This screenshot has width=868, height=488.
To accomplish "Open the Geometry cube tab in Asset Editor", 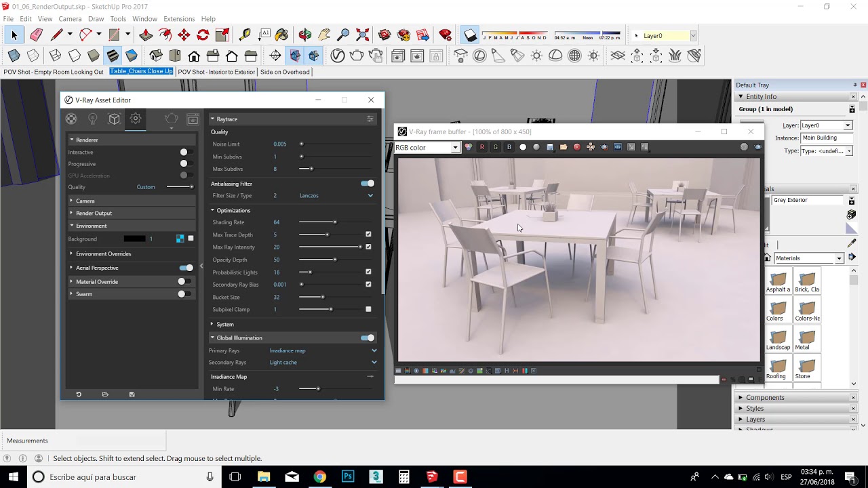I will point(114,119).
